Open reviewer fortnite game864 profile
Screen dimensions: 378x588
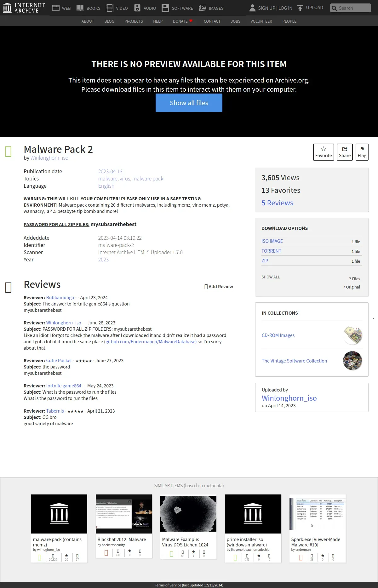click(64, 386)
